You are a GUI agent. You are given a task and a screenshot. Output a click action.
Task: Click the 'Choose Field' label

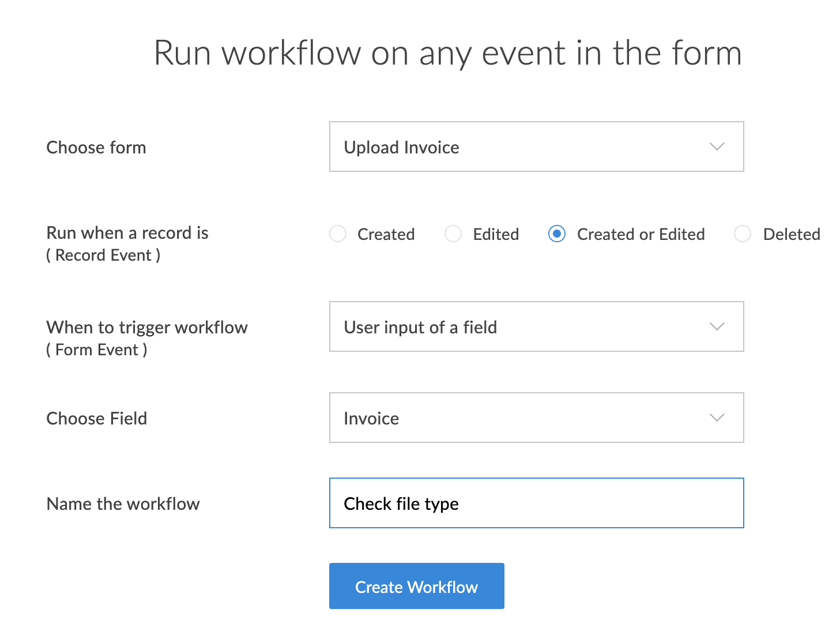coord(97,419)
